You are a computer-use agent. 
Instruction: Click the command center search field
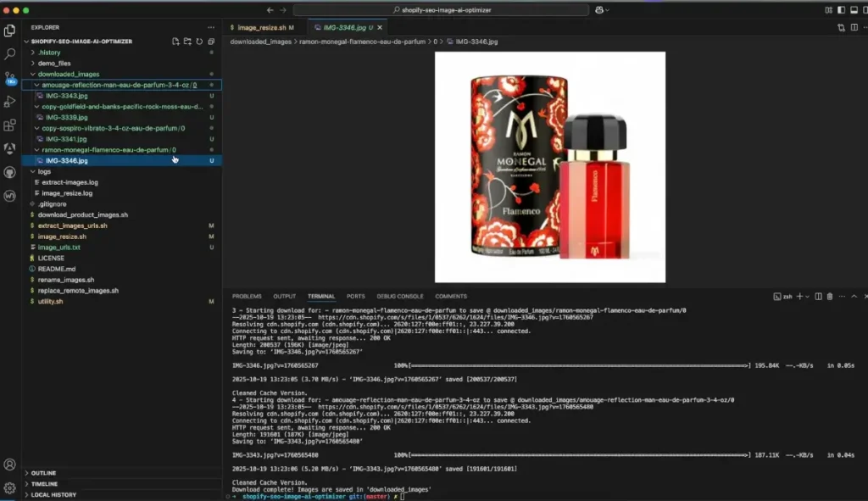[441, 9]
